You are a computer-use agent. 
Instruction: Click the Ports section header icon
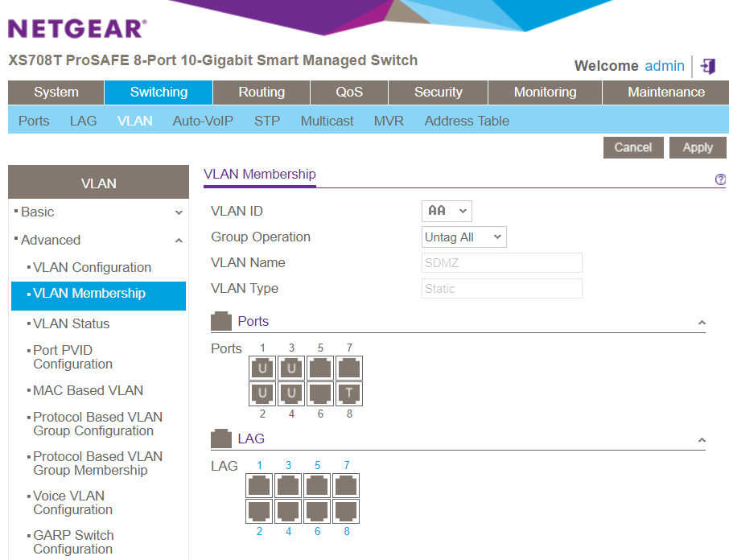pos(221,321)
